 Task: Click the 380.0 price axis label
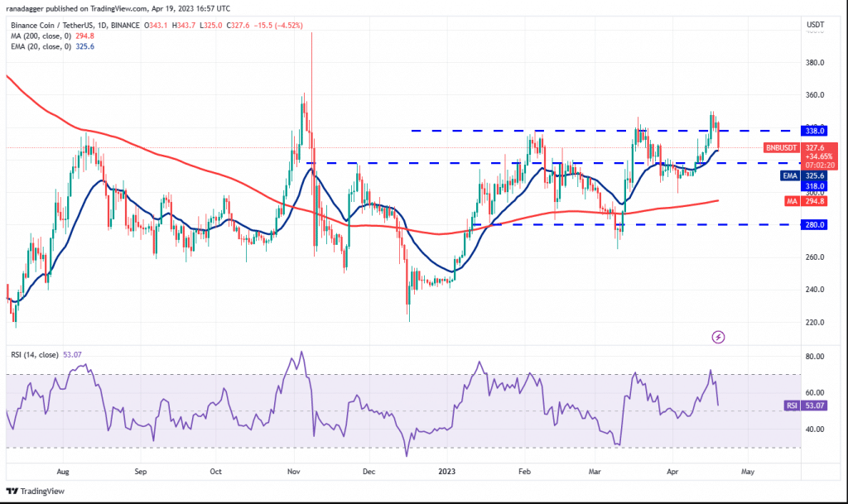click(815, 63)
